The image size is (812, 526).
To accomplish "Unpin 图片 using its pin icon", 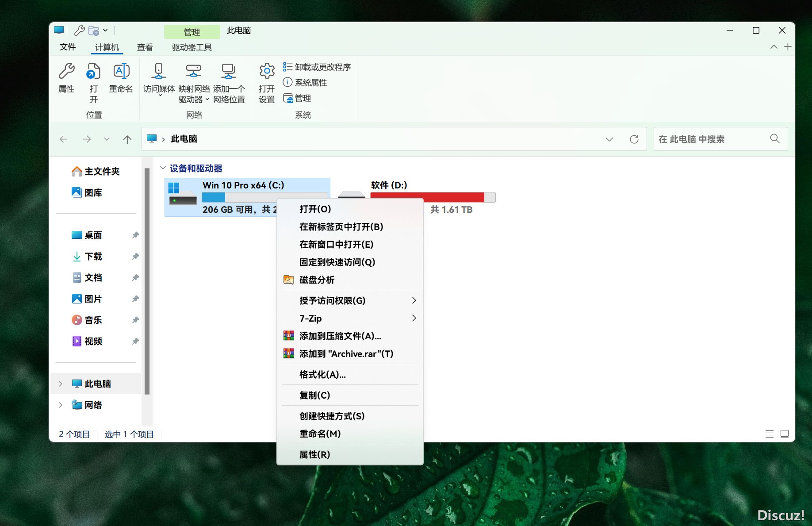I will (x=135, y=299).
